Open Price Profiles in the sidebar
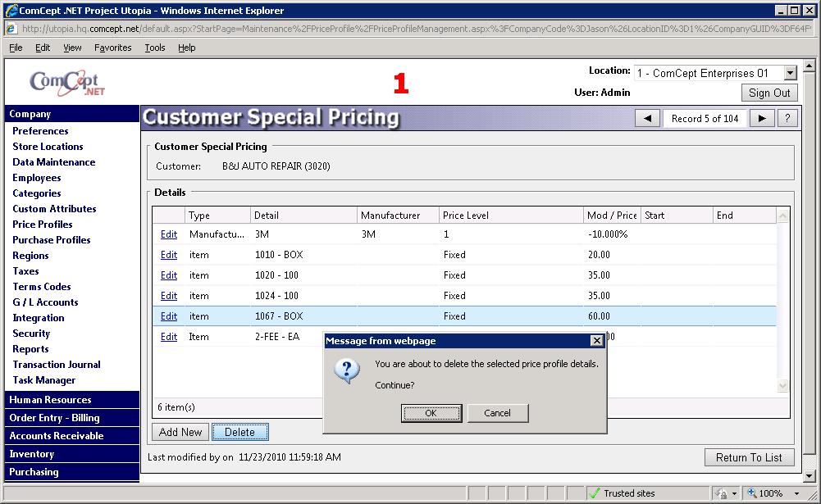This screenshot has height=504, width=821. point(43,225)
